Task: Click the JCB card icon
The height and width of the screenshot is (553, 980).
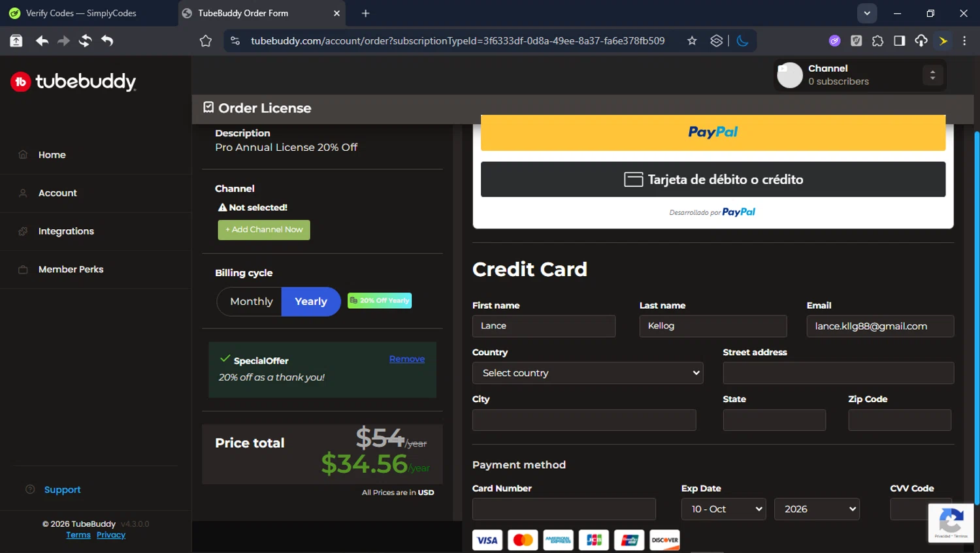Action: (594, 540)
